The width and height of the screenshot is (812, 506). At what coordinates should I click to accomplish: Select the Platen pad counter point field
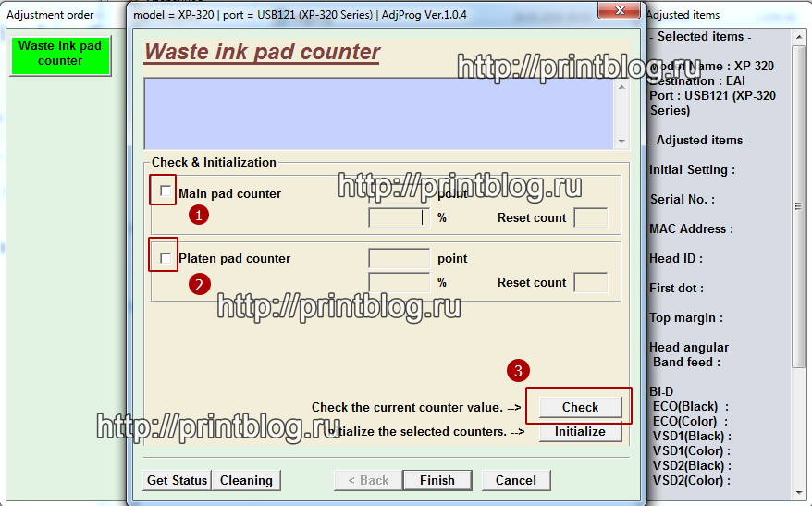point(399,258)
